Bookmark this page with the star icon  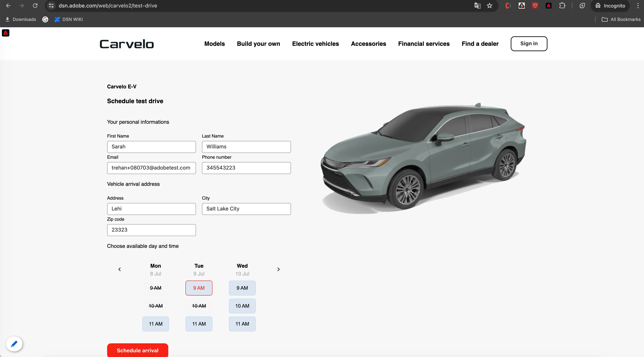pos(490,5)
